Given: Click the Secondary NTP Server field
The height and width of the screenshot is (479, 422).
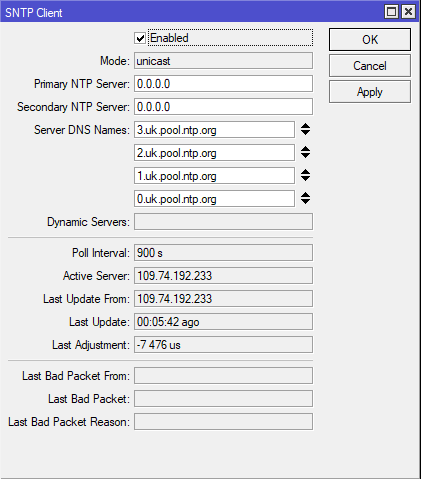Looking at the screenshot, I should click(x=223, y=107).
